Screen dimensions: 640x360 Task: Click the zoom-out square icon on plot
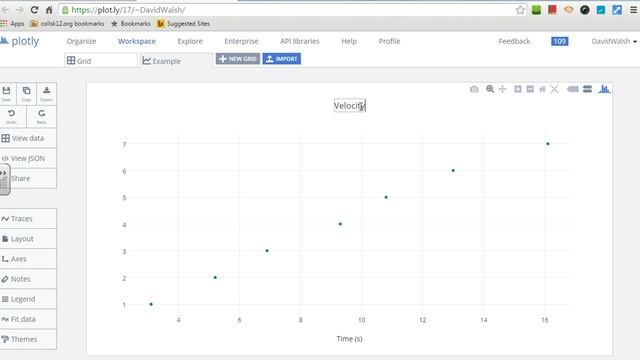[x=530, y=89]
